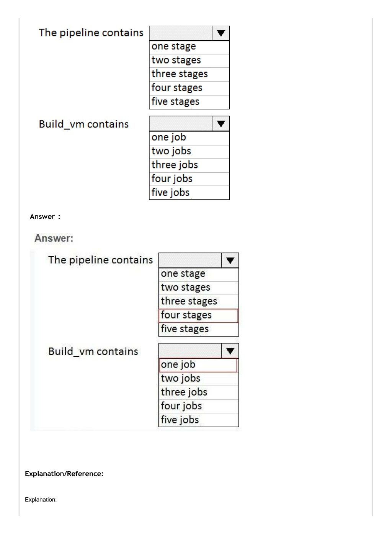Expand the answer section pipeline stages dropdown arrow
The width and height of the screenshot is (392, 554).
click(x=230, y=260)
